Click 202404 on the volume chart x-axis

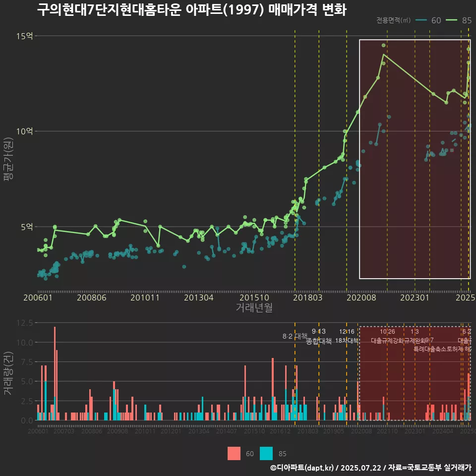click(x=443, y=431)
